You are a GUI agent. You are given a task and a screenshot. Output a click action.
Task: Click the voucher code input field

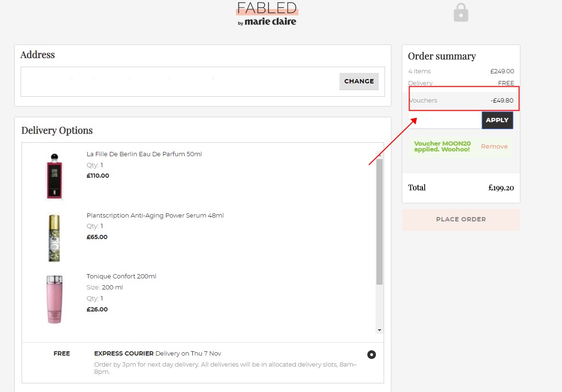pos(445,120)
